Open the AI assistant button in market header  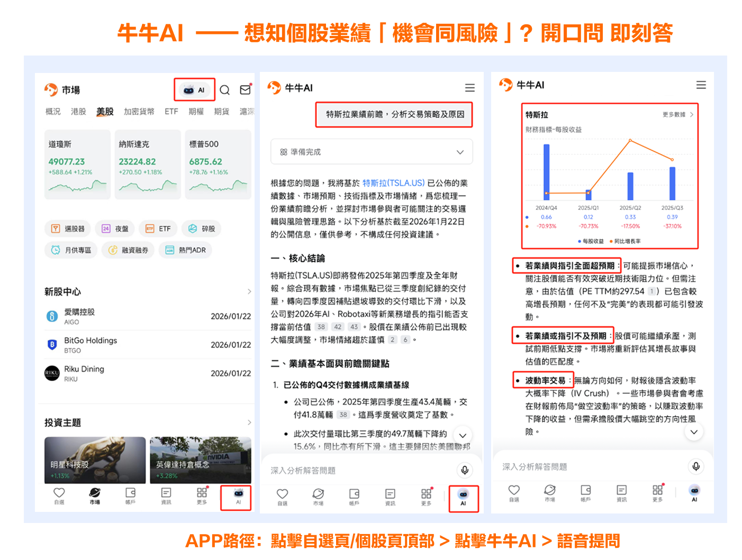(194, 90)
